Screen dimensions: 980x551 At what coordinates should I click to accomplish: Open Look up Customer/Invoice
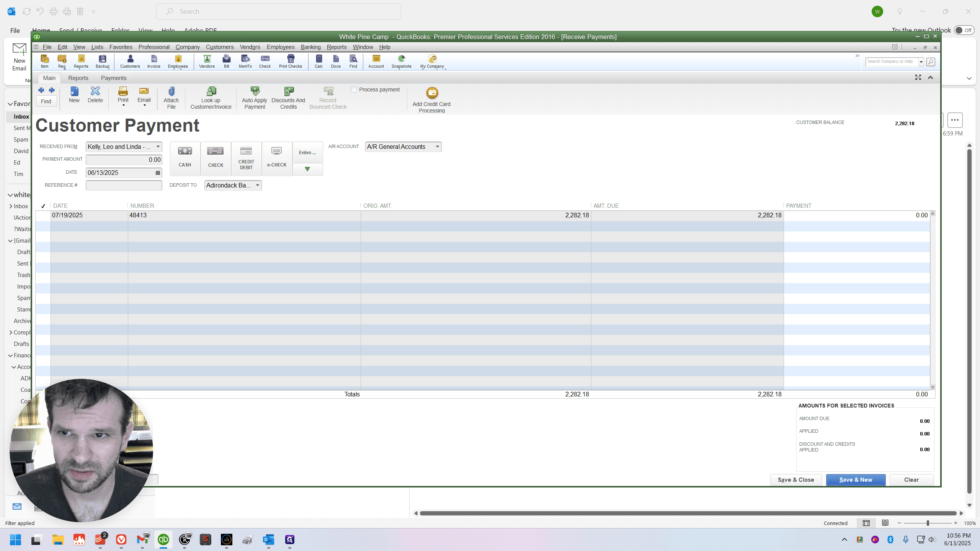coord(211,98)
